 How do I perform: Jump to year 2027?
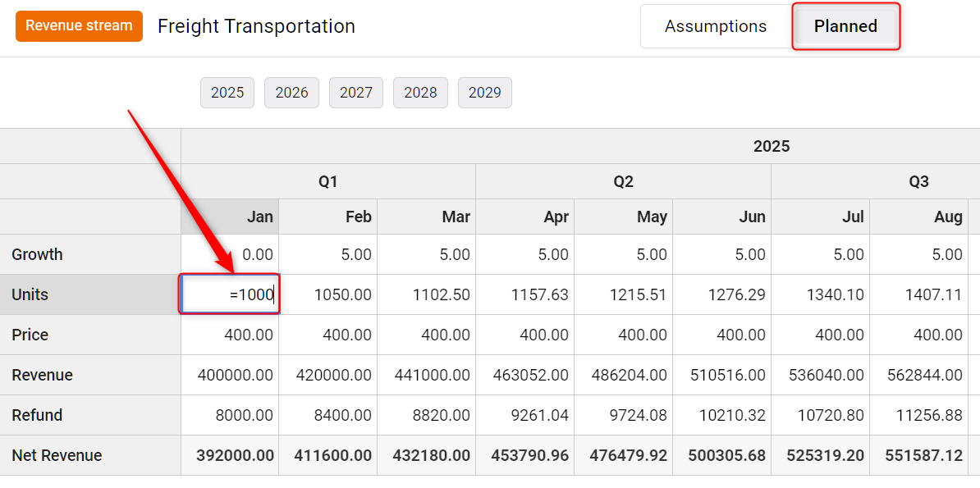(356, 93)
